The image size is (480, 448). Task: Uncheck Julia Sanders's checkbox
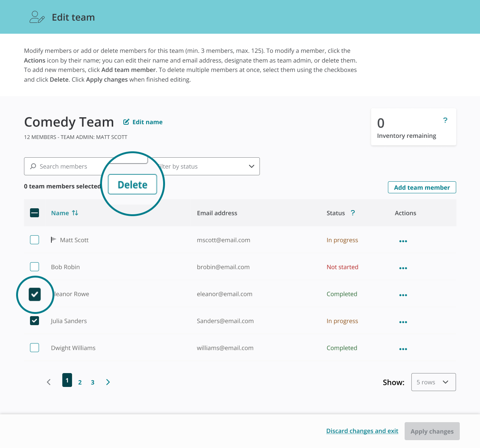pyautogui.click(x=34, y=321)
